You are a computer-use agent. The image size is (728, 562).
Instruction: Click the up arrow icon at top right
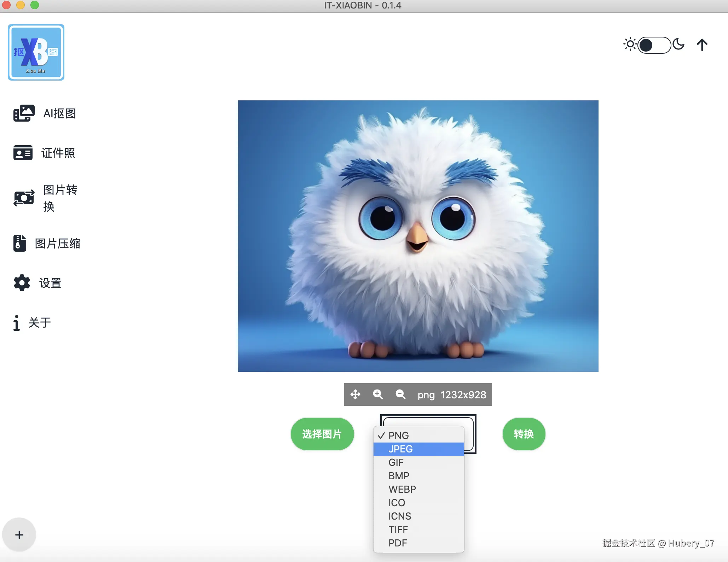click(x=702, y=45)
